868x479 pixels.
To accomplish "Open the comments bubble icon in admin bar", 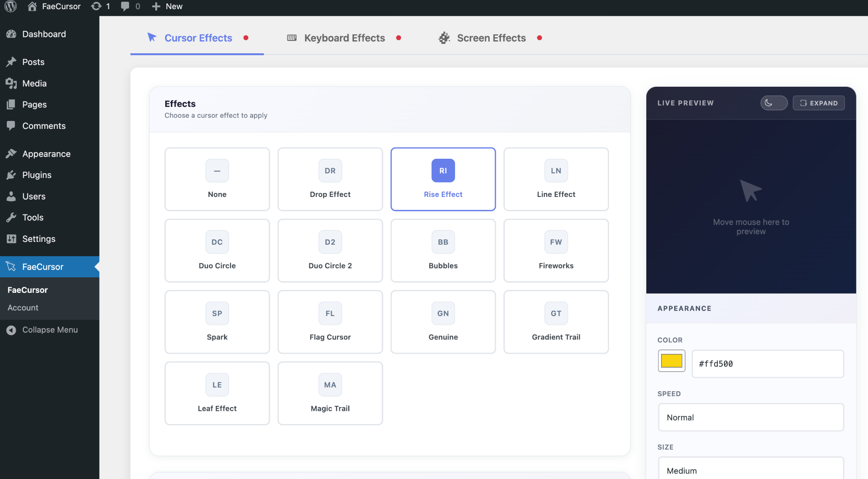I will [x=125, y=6].
